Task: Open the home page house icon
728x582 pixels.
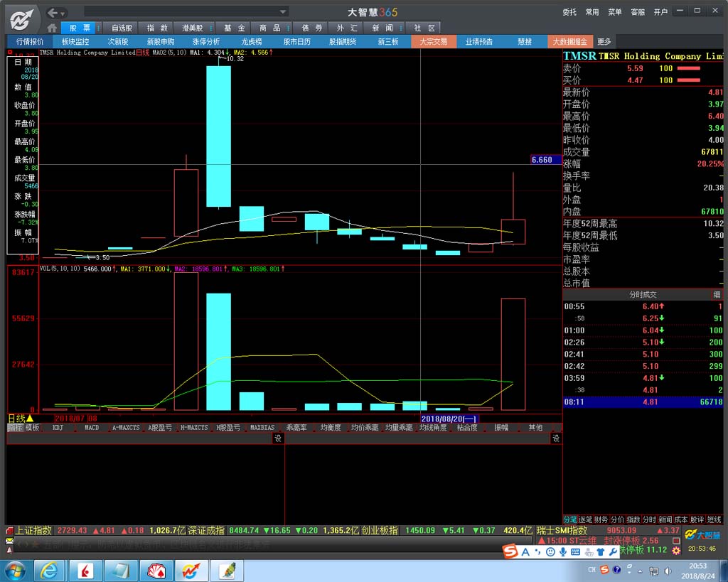Action: (52, 28)
